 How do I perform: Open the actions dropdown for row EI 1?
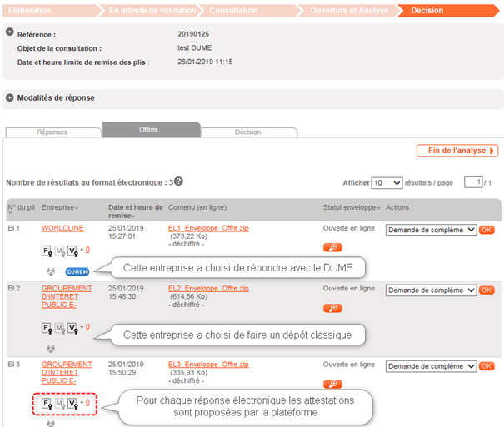pos(431,230)
